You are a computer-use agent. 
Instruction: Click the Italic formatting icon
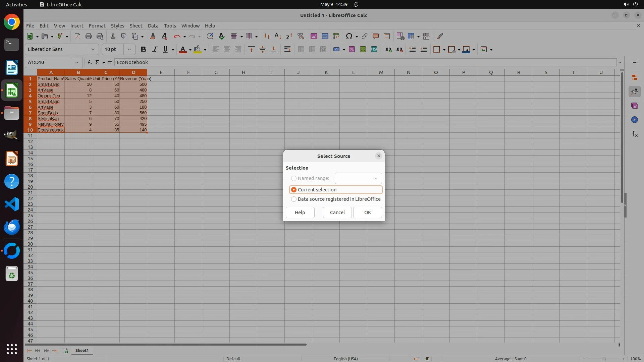coord(155,49)
